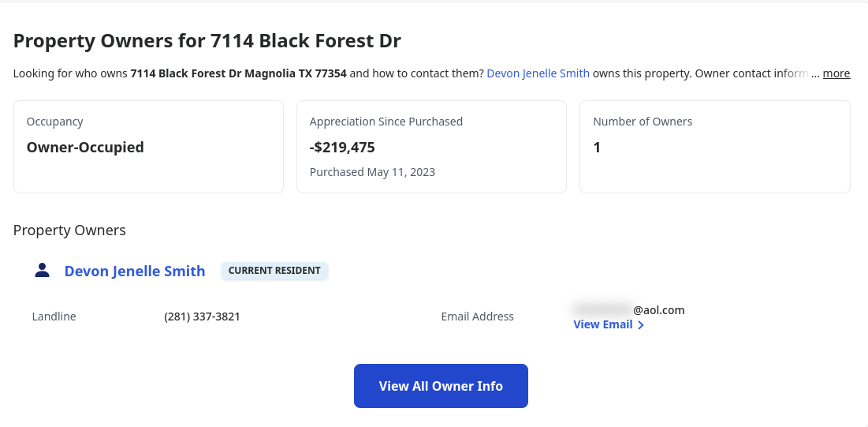This screenshot has height=427, width=868.
Task: Click the landline number (281) 337-3821
Action: (x=202, y=317)
